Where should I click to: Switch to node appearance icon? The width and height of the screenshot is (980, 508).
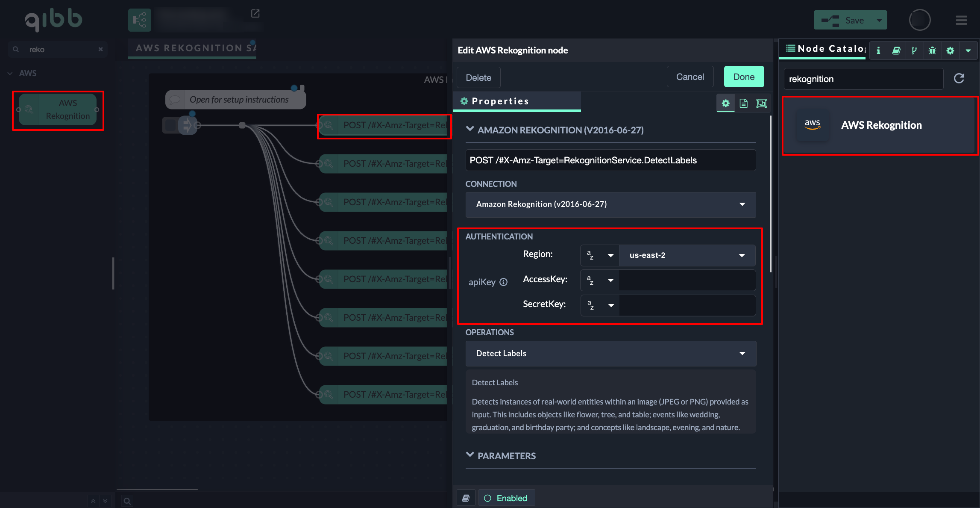pyautogui.click(x=761, y=103)
